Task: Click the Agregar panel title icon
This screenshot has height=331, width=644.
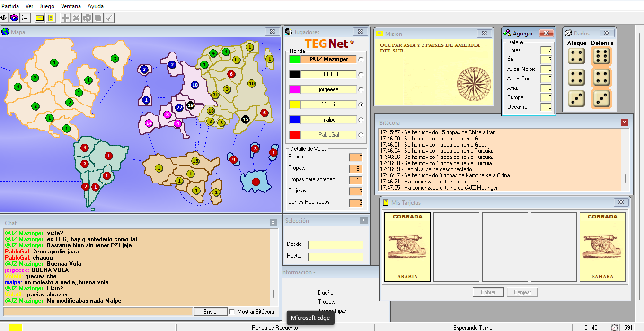Action: pos(507,33)
